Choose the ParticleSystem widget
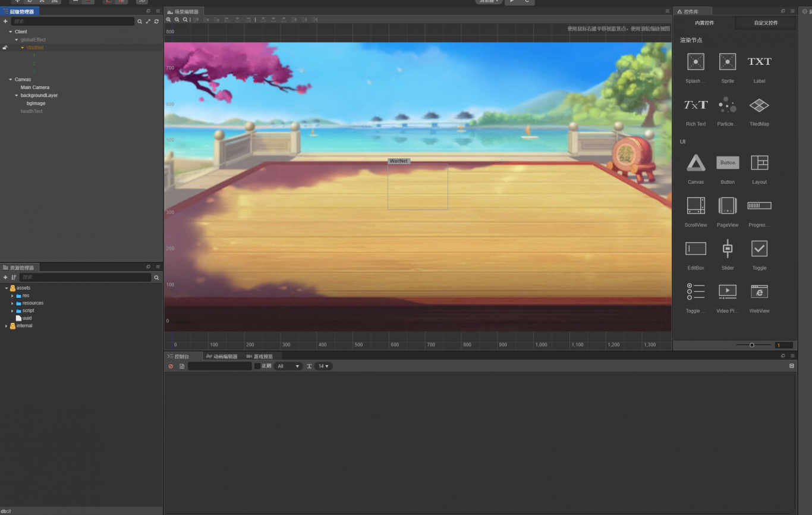Viewport: 812px width, 515px height. [x=728, y=105]
